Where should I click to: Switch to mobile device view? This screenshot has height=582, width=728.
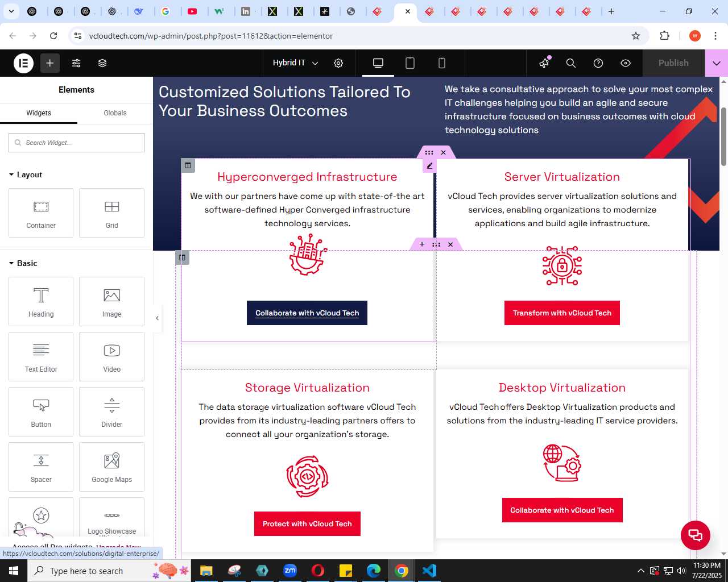pyautogui.click(x=442, y=63)
